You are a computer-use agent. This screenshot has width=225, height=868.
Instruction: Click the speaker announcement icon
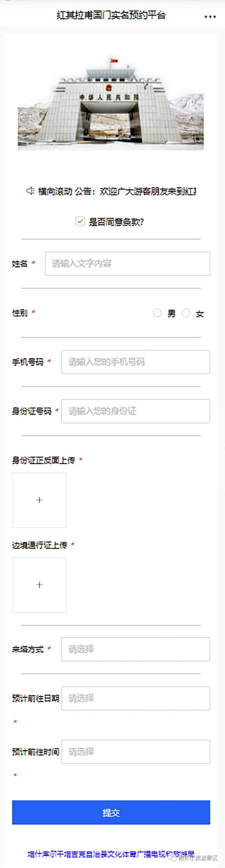click(30, 191)
